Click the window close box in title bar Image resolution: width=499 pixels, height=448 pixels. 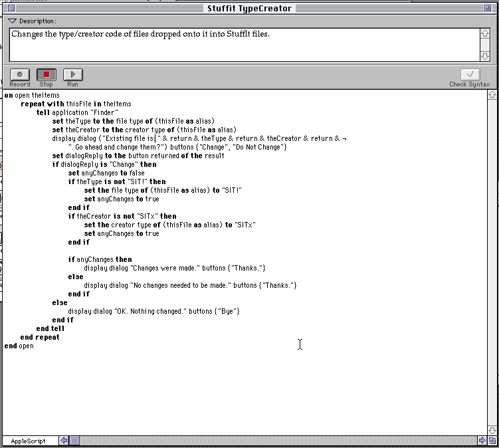coord(11,8)
